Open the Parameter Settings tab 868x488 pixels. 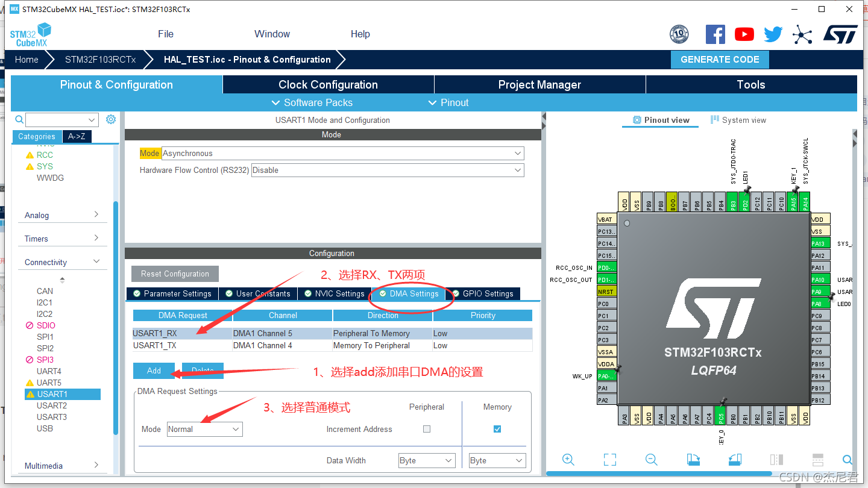(172, 293)
